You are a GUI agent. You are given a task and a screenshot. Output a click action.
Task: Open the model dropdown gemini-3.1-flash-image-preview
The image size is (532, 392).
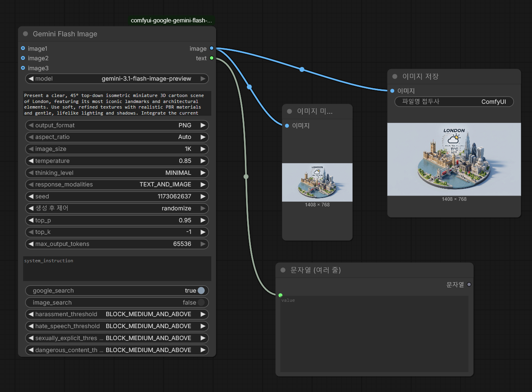pyautogui.click(x=117, y=79)
